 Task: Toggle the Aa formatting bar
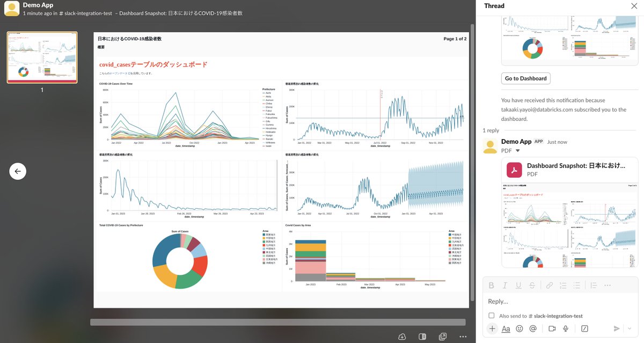coord(506,328)
